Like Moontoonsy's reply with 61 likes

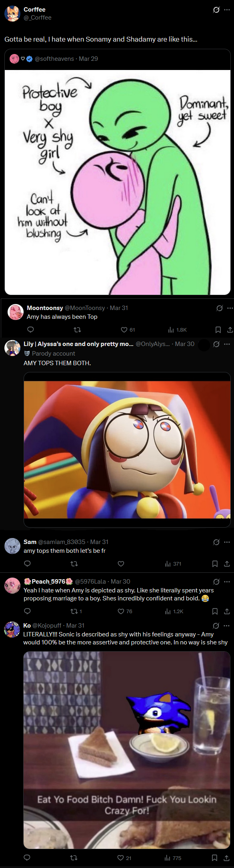click(x=128, y=330)
